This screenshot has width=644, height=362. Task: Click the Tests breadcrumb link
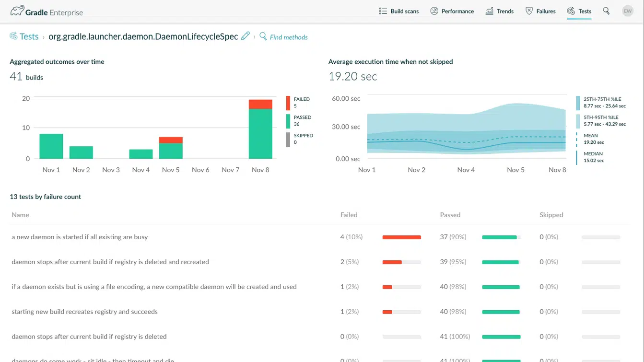click(x=29, y=37)
